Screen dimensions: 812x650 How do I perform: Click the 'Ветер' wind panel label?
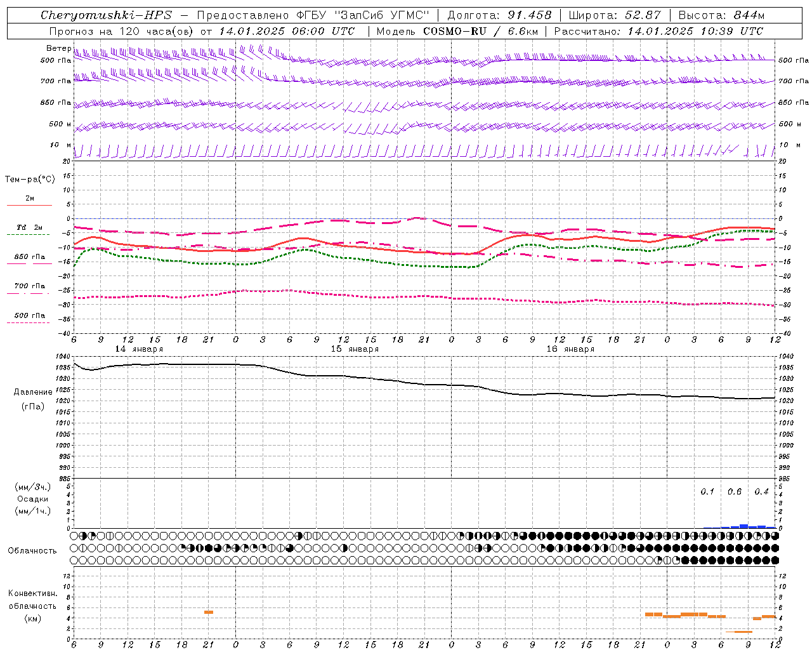pyautogui.click(x=58, y=48)
